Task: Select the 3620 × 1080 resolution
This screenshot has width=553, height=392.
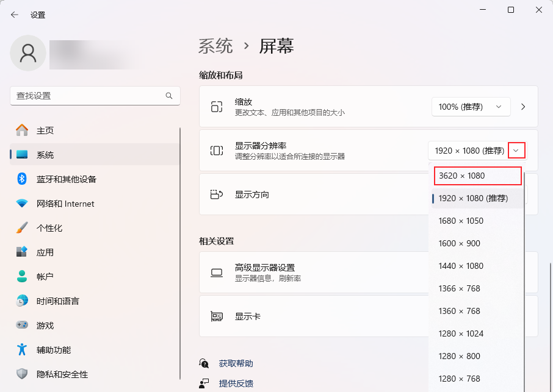Action: 477,176
